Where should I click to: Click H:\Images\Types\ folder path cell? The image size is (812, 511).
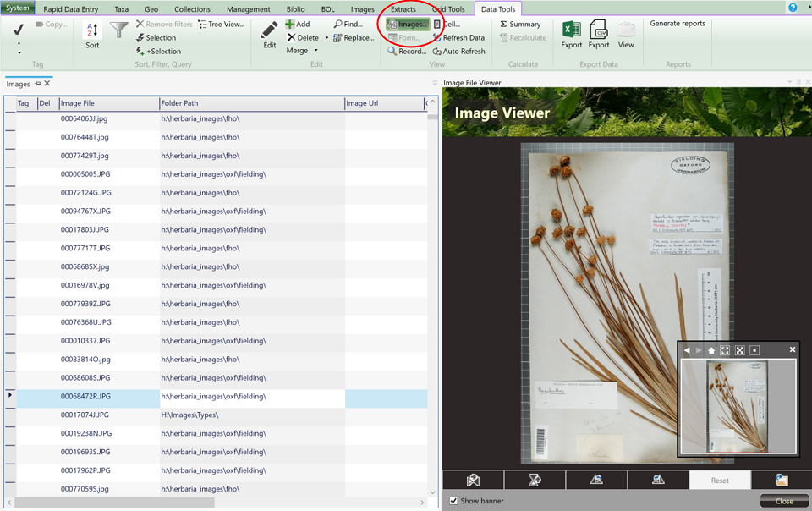[252, 415]
